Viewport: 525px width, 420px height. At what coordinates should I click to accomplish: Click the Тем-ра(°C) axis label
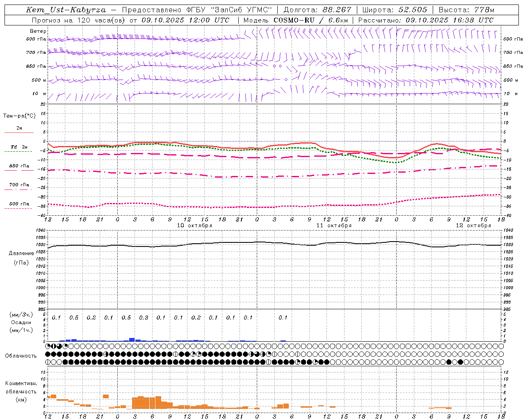click(19, 116)
